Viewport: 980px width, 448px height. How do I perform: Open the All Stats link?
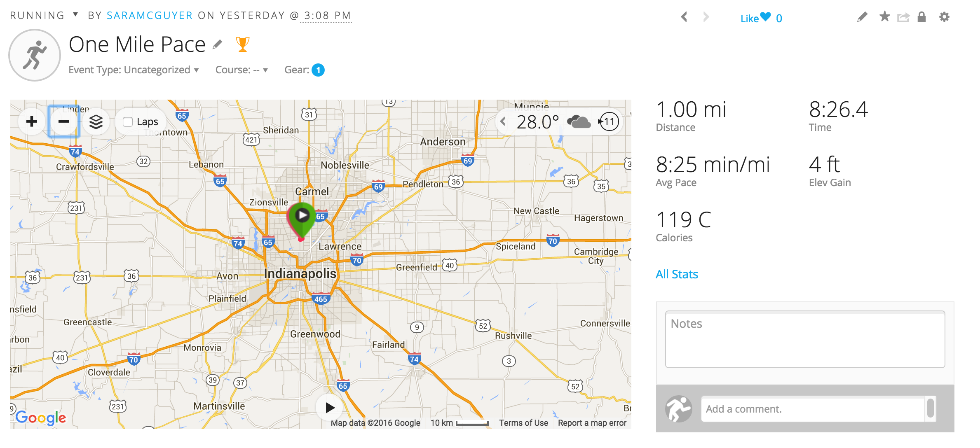[677, 274]
